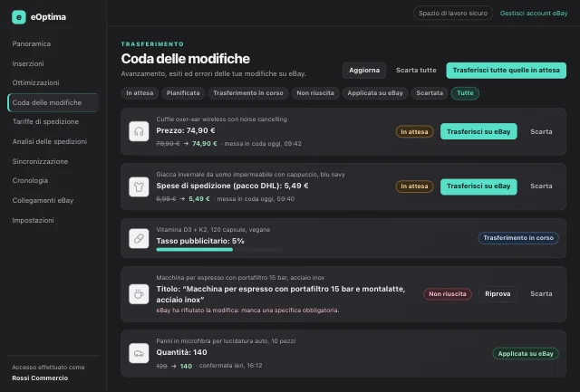Image resolution: width=580 pixels, height=392 pixels.
Task: Select Coda delle modifiche in the sidebar
Action: pyautogui.click(x=53, y=102)
